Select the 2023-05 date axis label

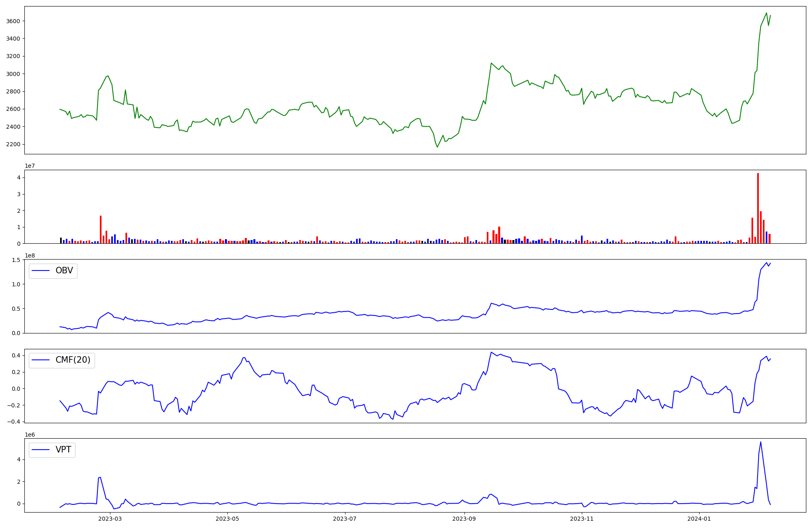[x=227, y=519]
